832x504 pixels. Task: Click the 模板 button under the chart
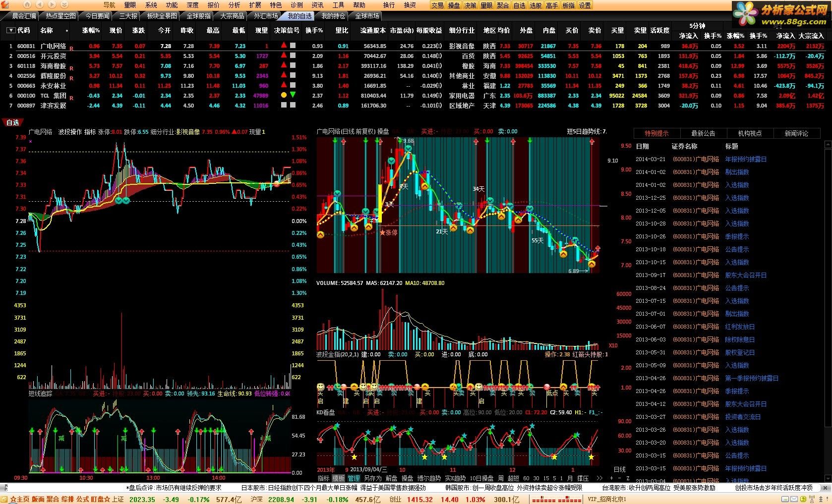338,478
